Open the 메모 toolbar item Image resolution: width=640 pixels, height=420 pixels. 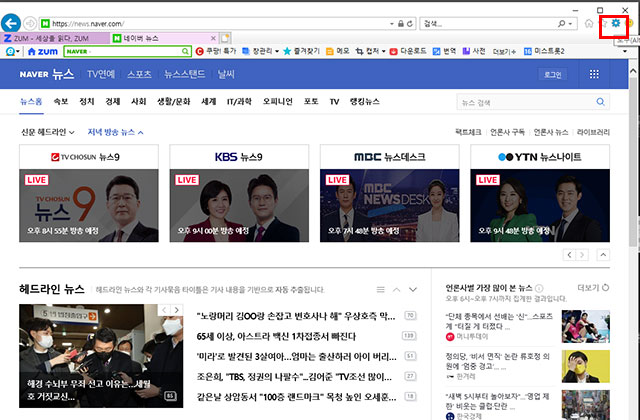338,51
